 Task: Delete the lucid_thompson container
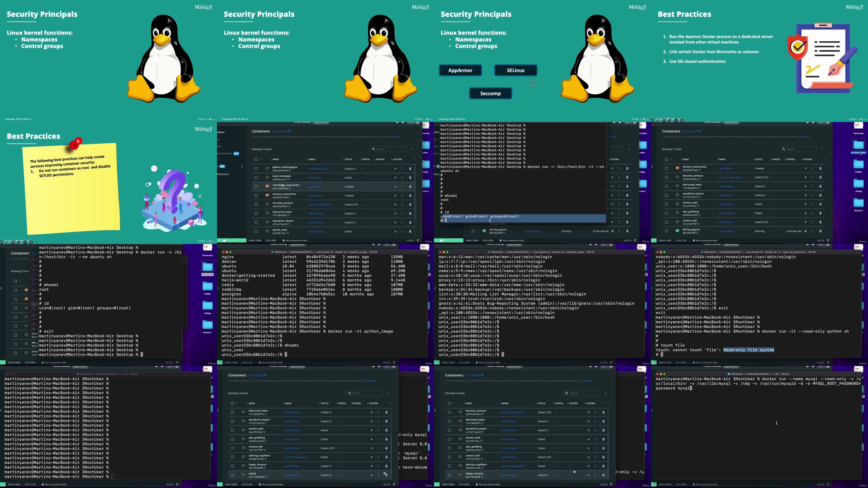coord(410,178)
